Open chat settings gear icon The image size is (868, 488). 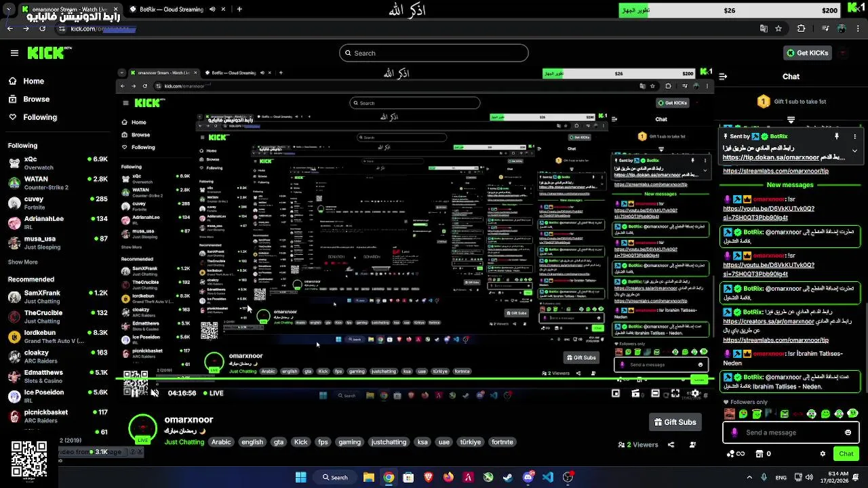point(823,453)
